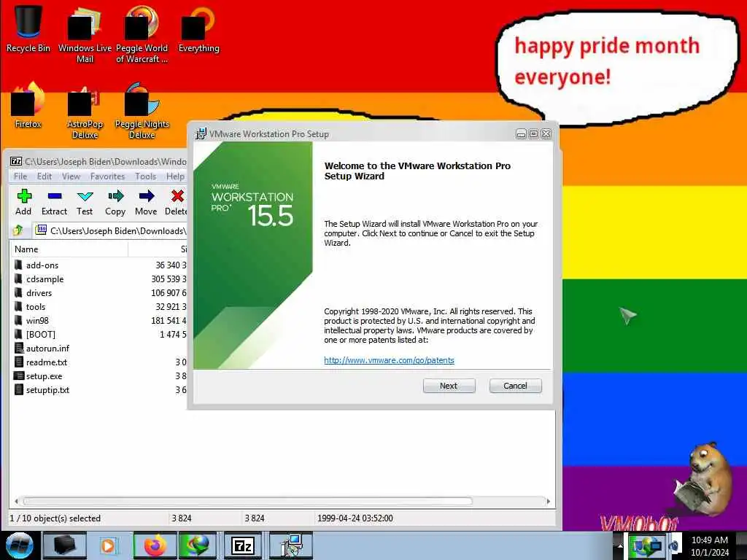The width and height of the screenshot is (747, 560).
Task: Select the setuptip.txt file
Action: (x=98, y=389)
